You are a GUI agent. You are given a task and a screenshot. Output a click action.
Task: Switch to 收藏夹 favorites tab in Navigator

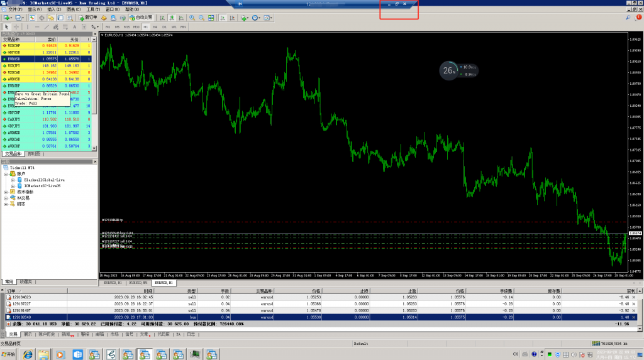pos(26,281)
